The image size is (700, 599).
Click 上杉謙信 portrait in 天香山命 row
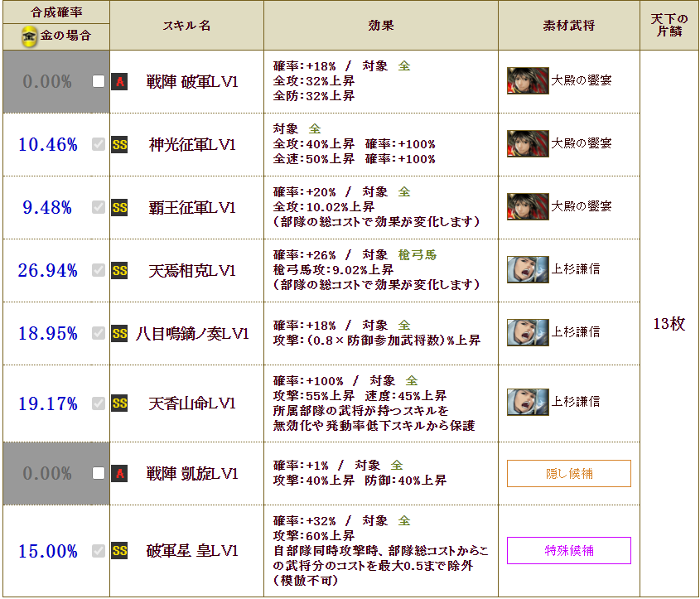528,402
